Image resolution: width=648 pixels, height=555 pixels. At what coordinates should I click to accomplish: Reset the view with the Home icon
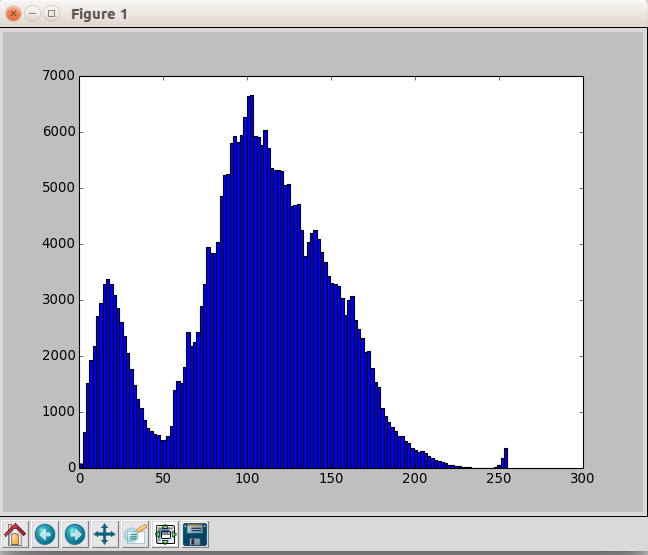click(x=15, y=534)
